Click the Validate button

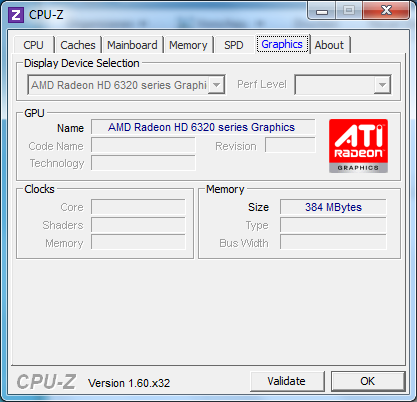coord(287,381)
